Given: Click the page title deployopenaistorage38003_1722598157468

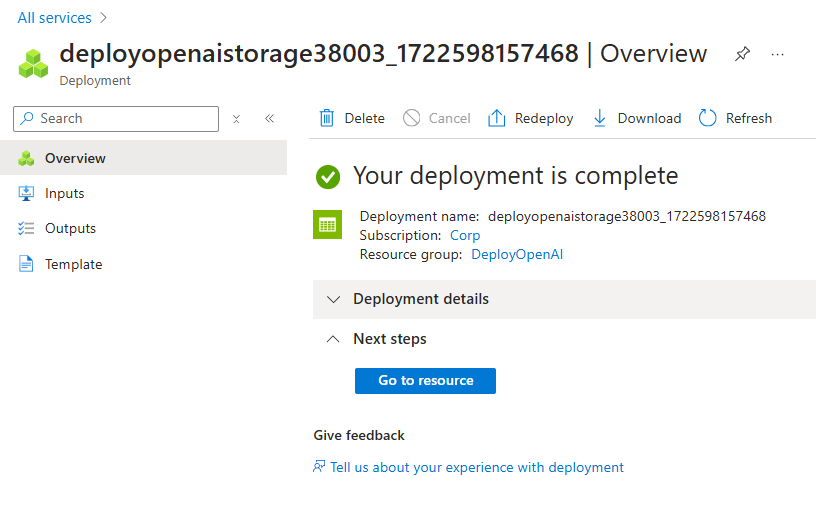Looking at the screenshot, I should [x=318, y=54].
